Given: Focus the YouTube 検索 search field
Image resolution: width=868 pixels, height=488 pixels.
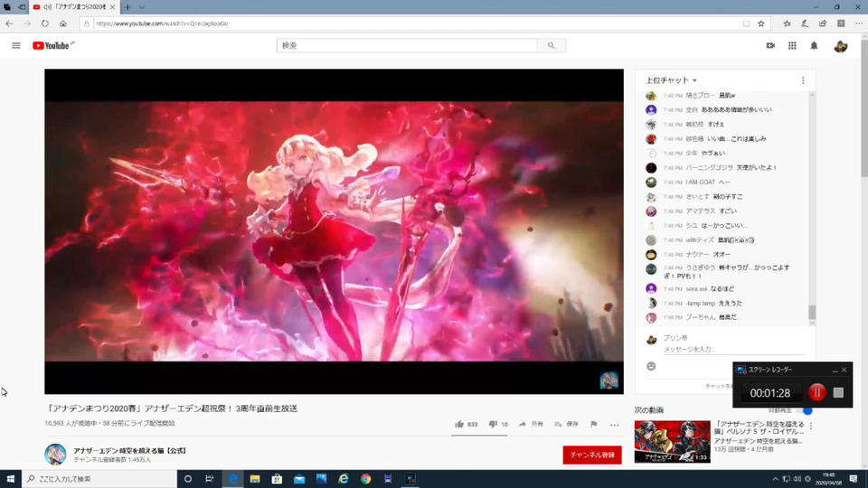Looking at the screenshot, I should pyautogui.click(x=407, y=45).
